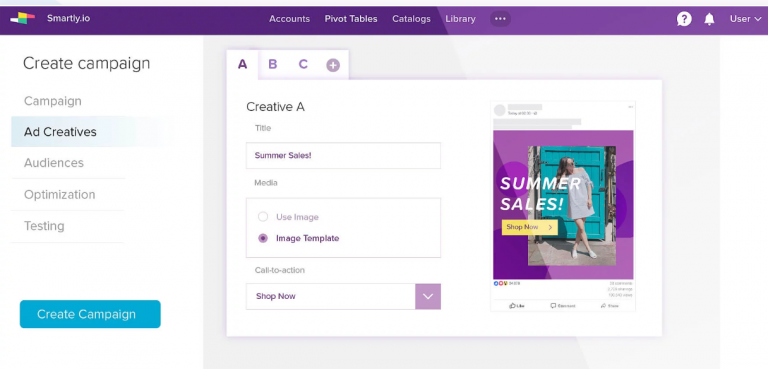Expand the Call-to-action dropdown arrow
768x369 pixels.
428,296
